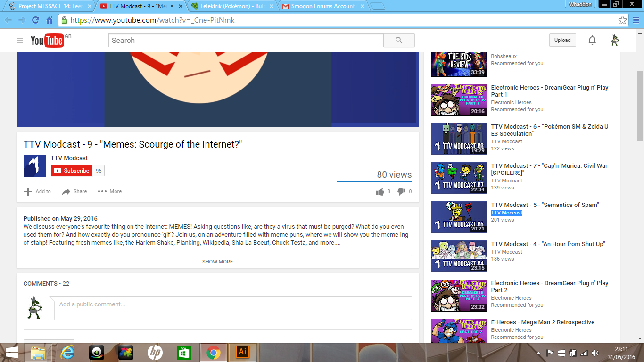644x362 pixels.
Task: Open TTV Modcast 4 video thumbnail
Action: [x=459, y=256]
